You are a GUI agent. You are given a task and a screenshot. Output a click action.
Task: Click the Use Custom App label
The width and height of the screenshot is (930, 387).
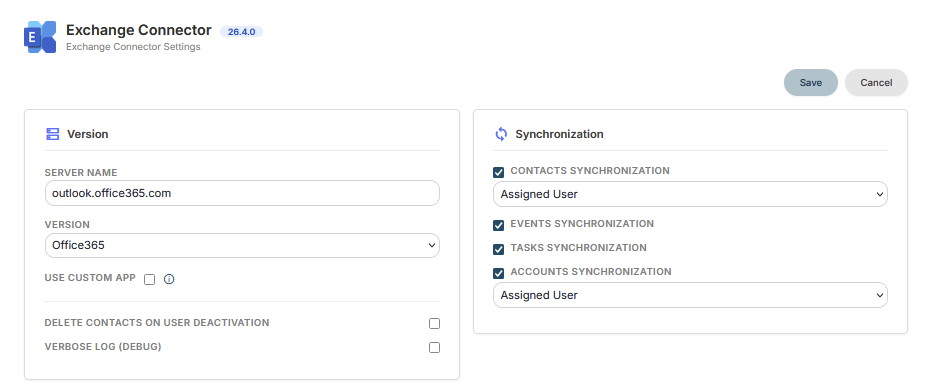pos(90,278)
